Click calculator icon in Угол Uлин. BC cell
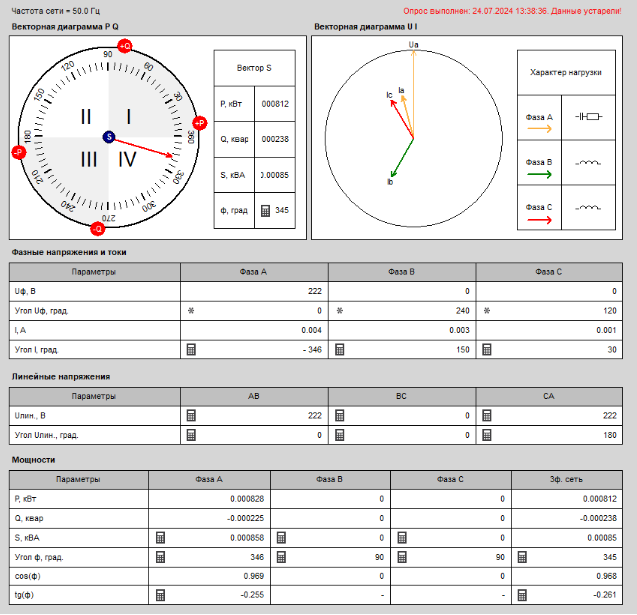637x615 pixels. 340,435
